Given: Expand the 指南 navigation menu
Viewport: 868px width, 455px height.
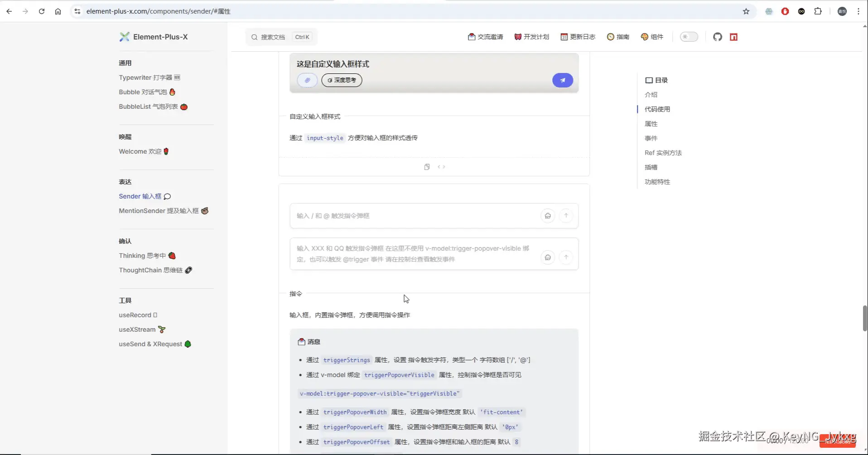Looking at the screenshot, I should coord(618,37).
